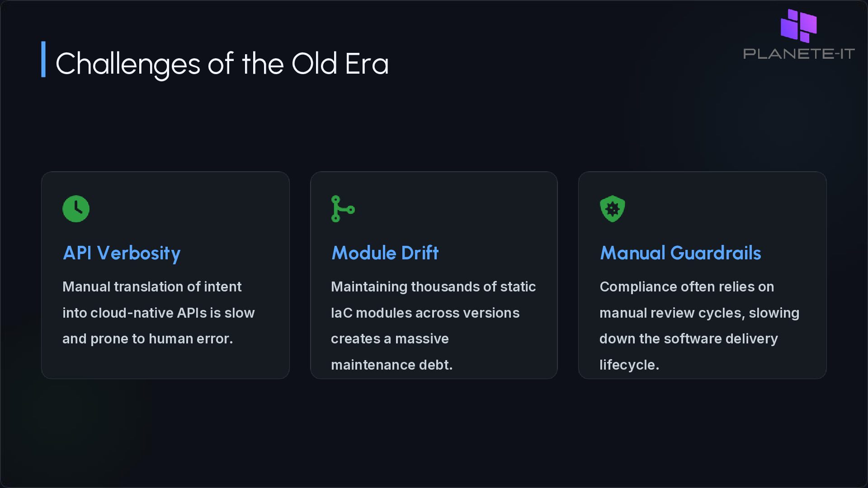Click the green clock icon
868x488 pixels.
[76, 209]
